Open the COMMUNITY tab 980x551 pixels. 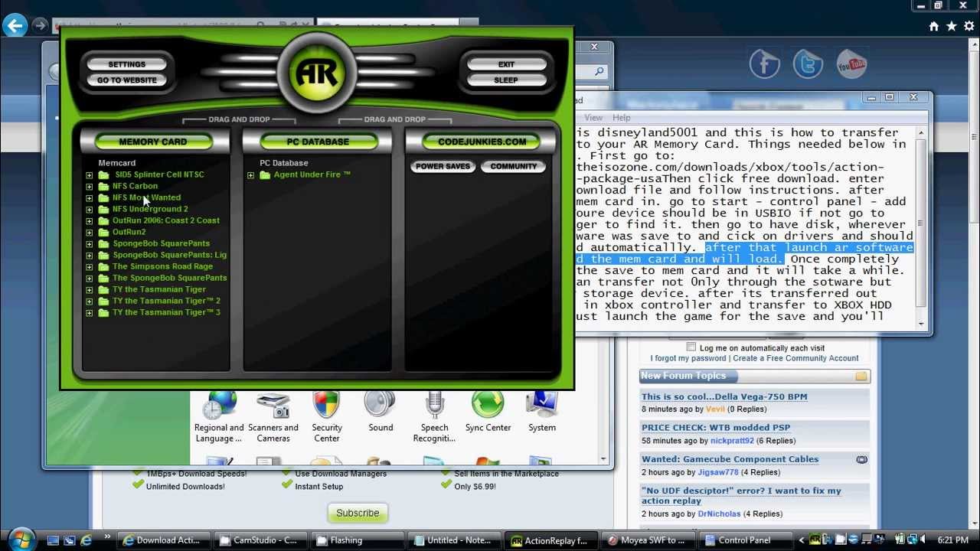coord(514,166)
